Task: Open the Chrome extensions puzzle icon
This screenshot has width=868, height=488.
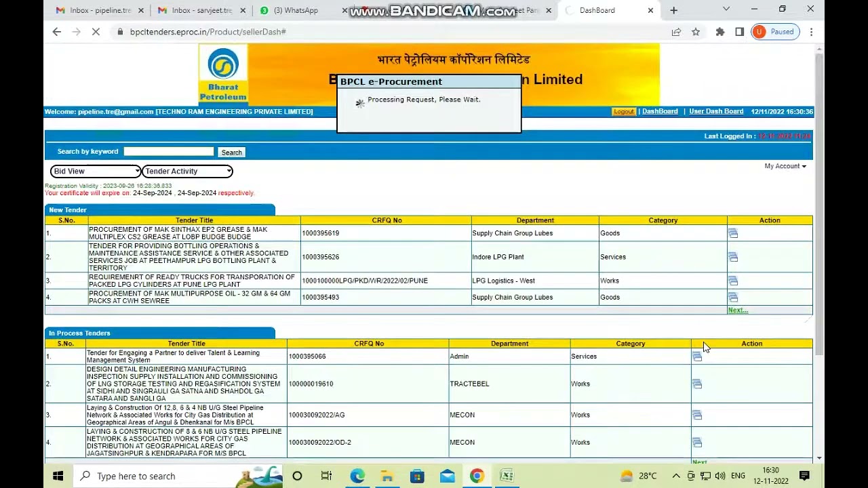Action: [x=720, y=32]
